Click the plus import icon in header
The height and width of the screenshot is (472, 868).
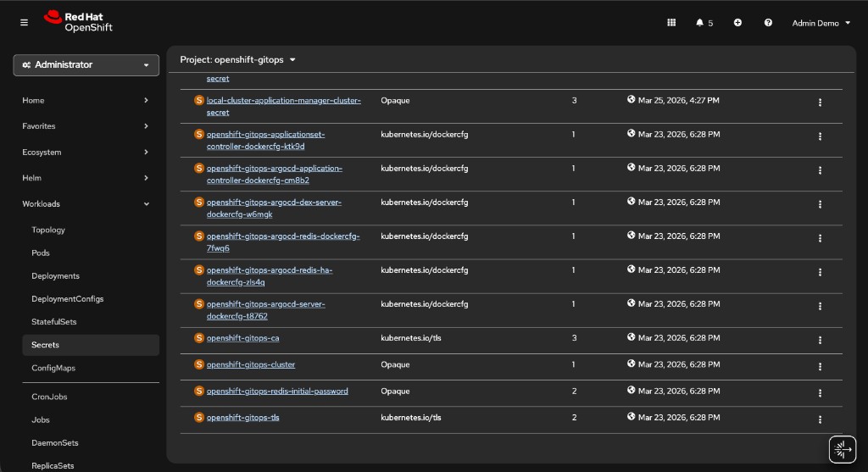(737, 23)
